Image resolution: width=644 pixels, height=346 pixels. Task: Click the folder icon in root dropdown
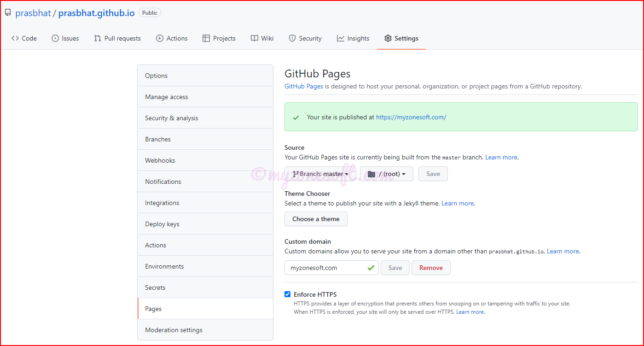point(371,174)
